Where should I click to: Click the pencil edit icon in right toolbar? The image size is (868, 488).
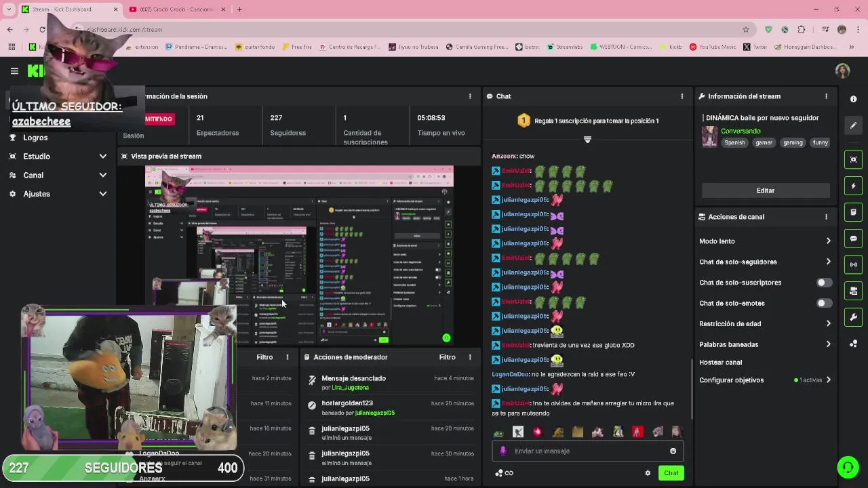pos(853,125)
